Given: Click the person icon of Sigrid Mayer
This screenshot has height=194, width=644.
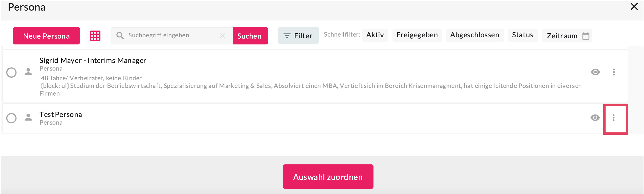Looking at the screenshot, I should [x=28, y=72].
